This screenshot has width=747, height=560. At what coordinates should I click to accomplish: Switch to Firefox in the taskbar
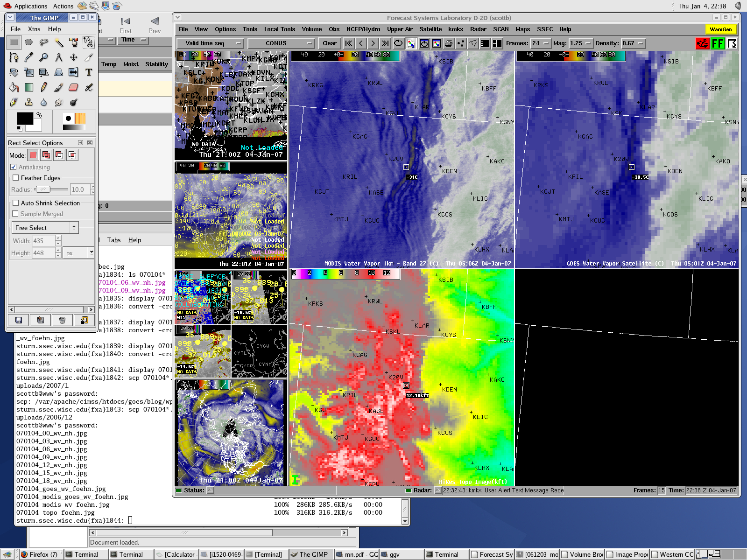(x=40, y=554)
